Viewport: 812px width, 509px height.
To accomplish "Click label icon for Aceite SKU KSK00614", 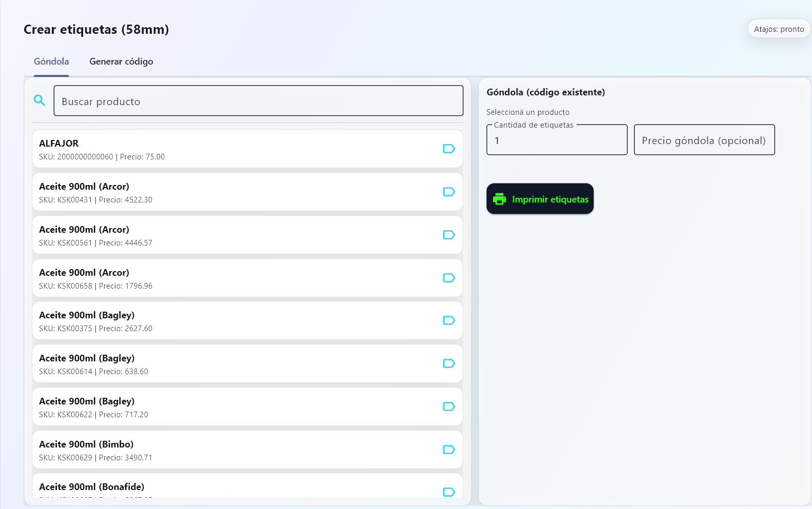I will click(449, 363).
